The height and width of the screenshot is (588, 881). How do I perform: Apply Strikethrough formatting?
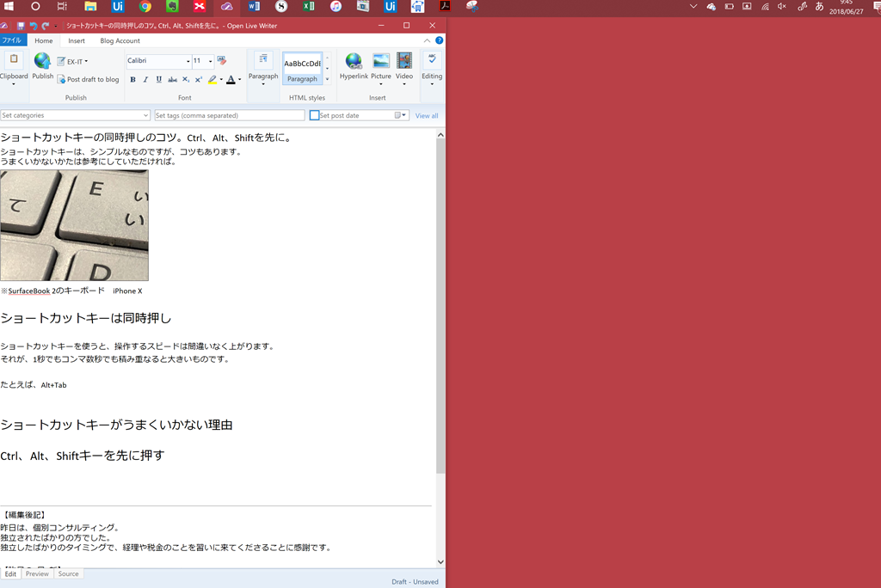coord(172,80)
